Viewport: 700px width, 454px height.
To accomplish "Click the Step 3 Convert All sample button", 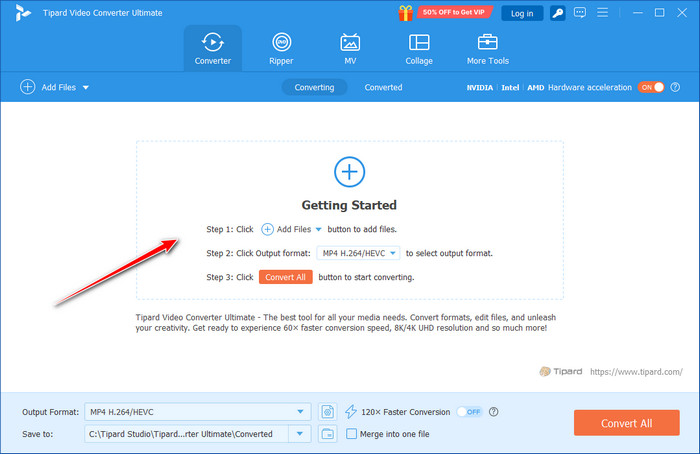I will pyautogui.click(x=286, y=277).
